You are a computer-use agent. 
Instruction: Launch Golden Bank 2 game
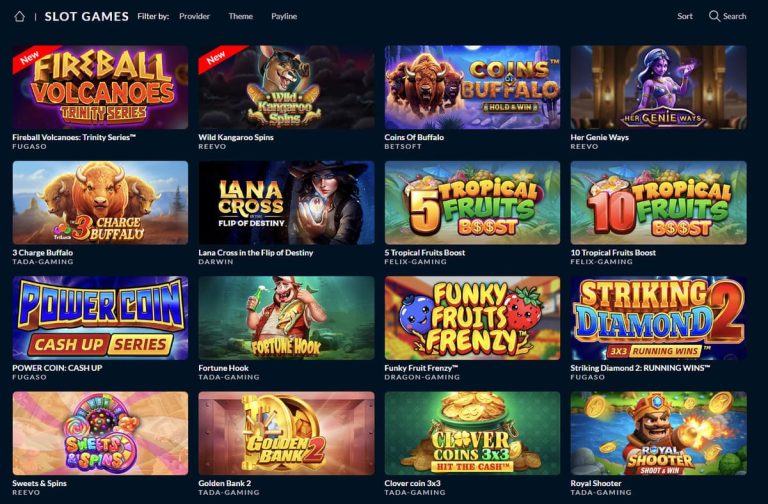(287, 433)
